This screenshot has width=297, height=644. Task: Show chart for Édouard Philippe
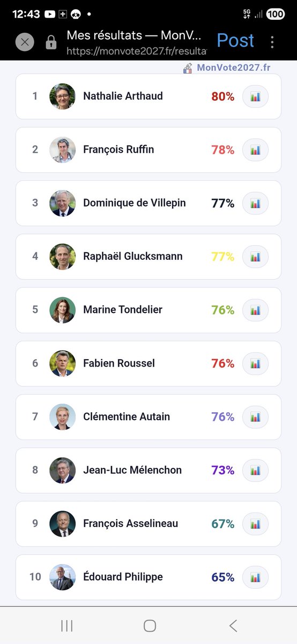[x=255, y=577]
